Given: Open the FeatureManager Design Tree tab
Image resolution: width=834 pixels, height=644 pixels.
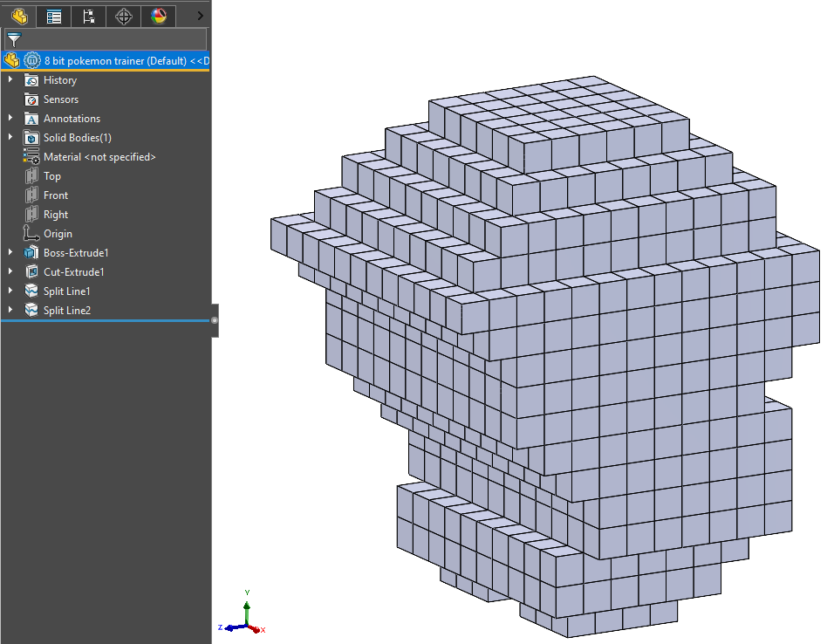Looking at the screenshot, I should (x=20, y=16).
